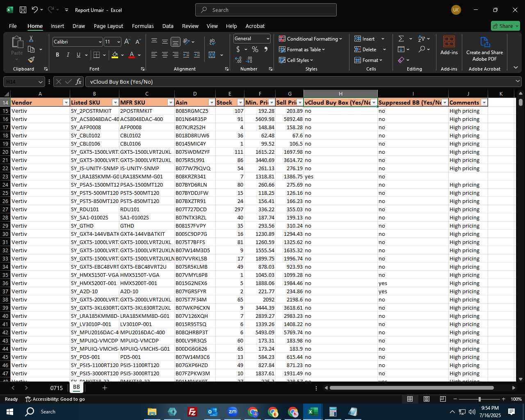This screenshot has height=420, width=525.
Task: Expand the Calibri font name dropdown
Action: pyautogui.click(x=100, y=42)
